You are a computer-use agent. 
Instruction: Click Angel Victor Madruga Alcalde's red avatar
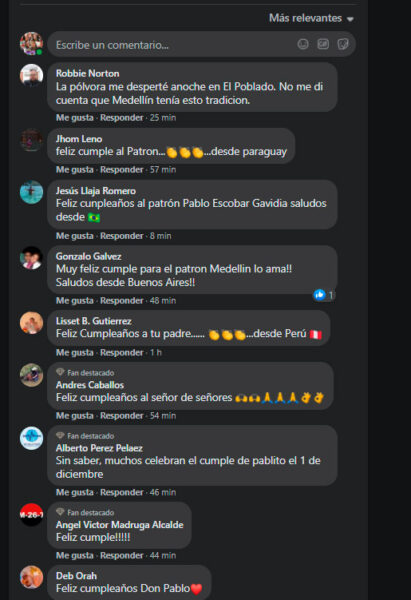tap(31, 515)
